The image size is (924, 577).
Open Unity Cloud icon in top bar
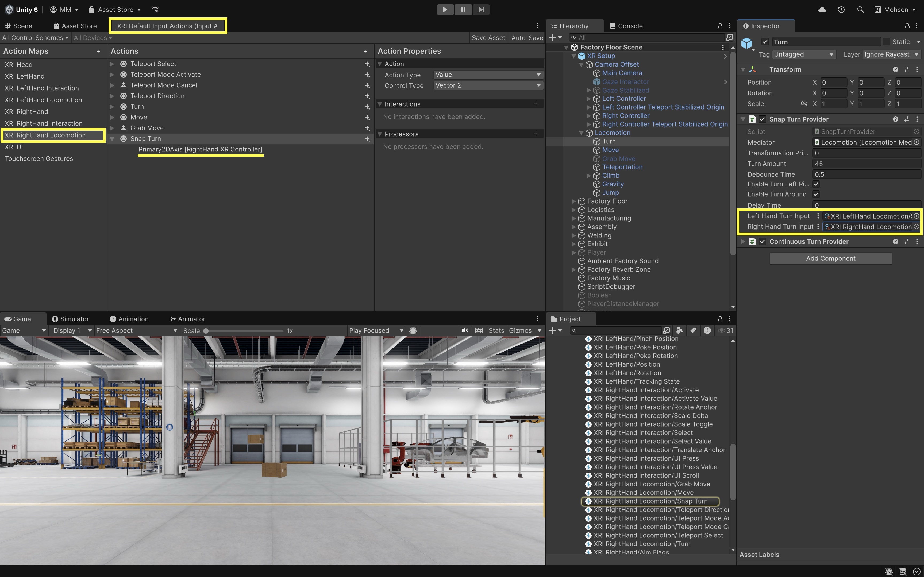click(822, 10)
